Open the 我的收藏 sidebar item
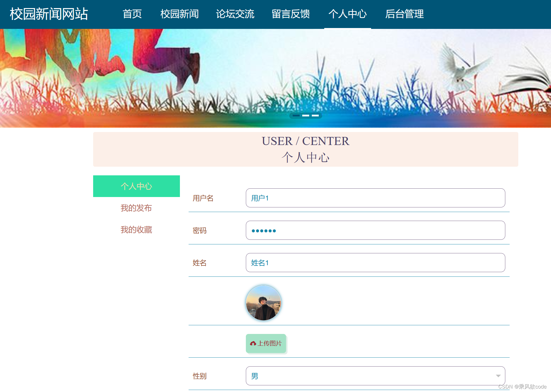The image size is (551, 392). pos(136,230)
